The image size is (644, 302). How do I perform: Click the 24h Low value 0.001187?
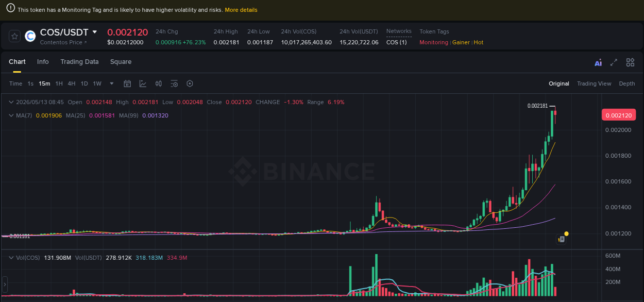260,42
